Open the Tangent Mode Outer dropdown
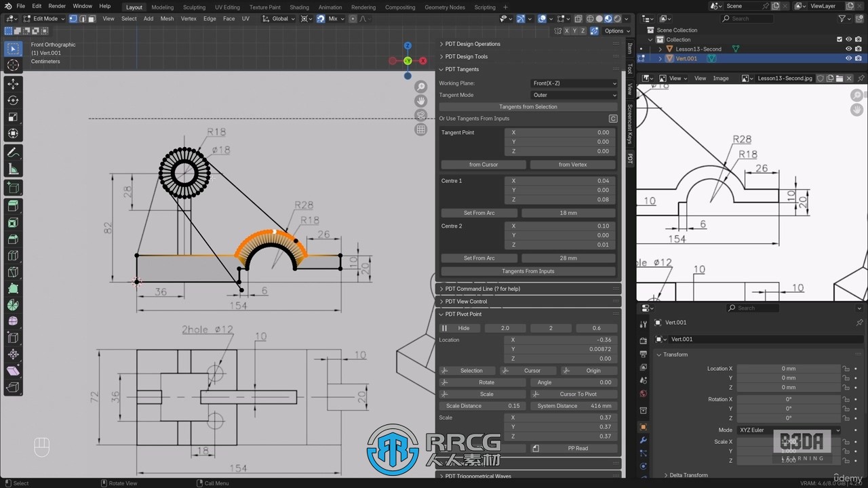Viewport: 868px width, 488px height. [574, 95]
